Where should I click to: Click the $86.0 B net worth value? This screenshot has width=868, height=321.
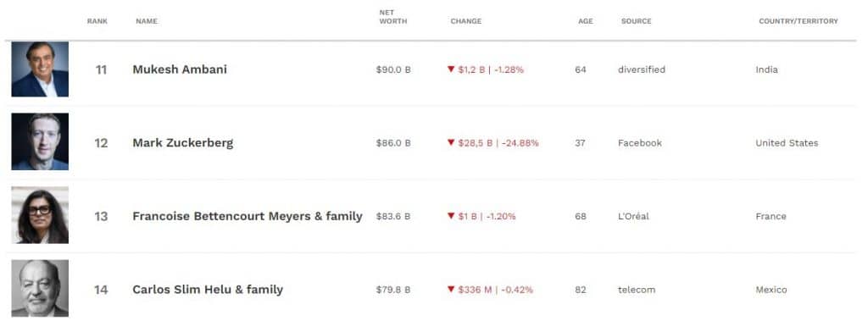tap(393, 143)
